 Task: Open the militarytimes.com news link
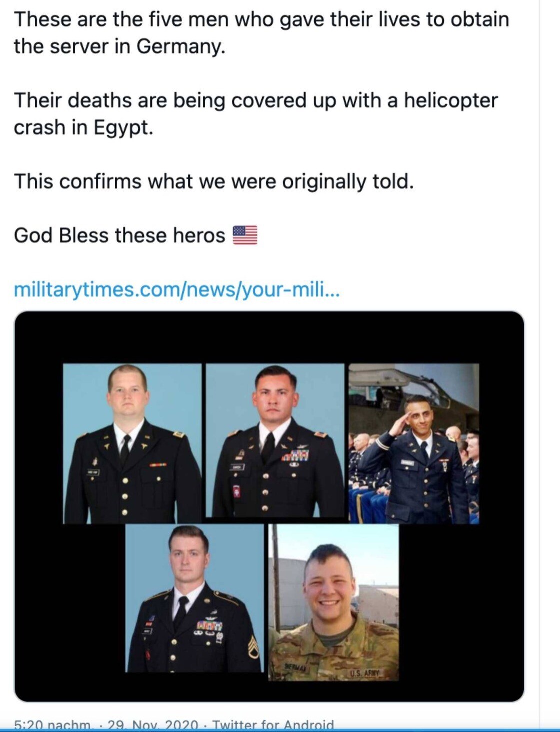(x=177, y=289)
